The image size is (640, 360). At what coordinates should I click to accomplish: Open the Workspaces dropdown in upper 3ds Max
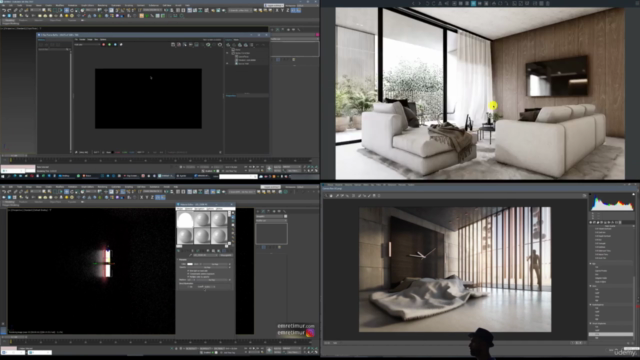click(x=308, y=5)
